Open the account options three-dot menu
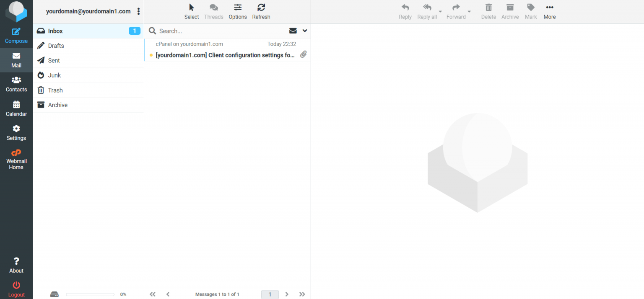 [x=139, y=11]
